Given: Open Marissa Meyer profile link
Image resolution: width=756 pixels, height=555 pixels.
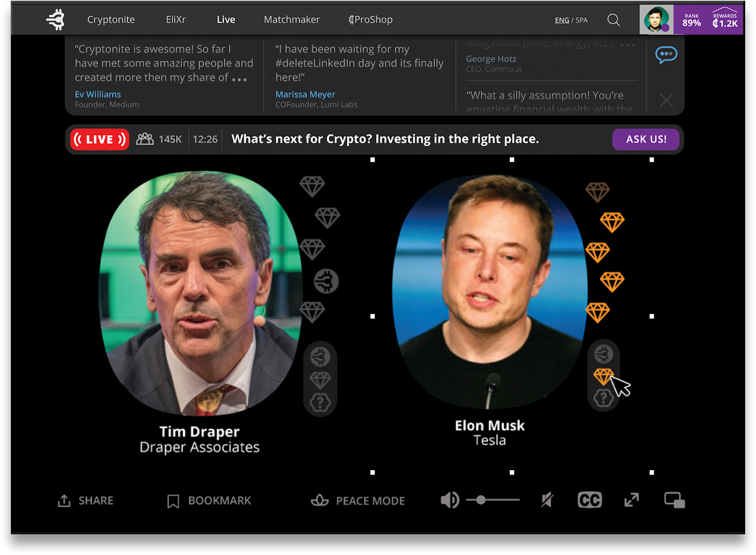Looking at the screenshot, I should click(305, 94).
